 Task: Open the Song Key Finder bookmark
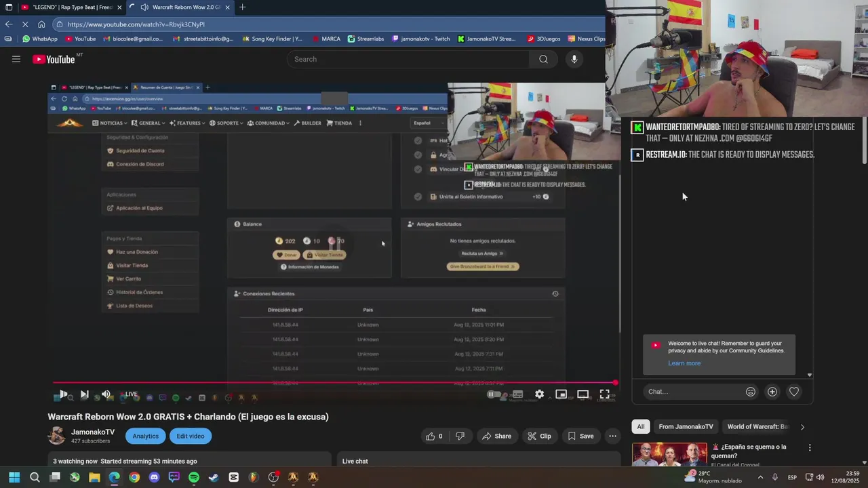(273, 39)
